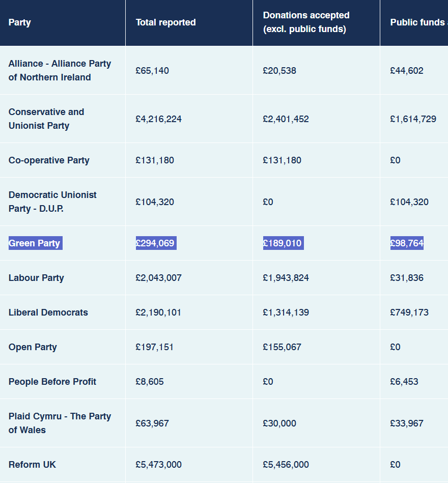The height and width of the screenshot is (483, 448).
Task: Select the Co-operative Party row label
Action: [49, 160]
